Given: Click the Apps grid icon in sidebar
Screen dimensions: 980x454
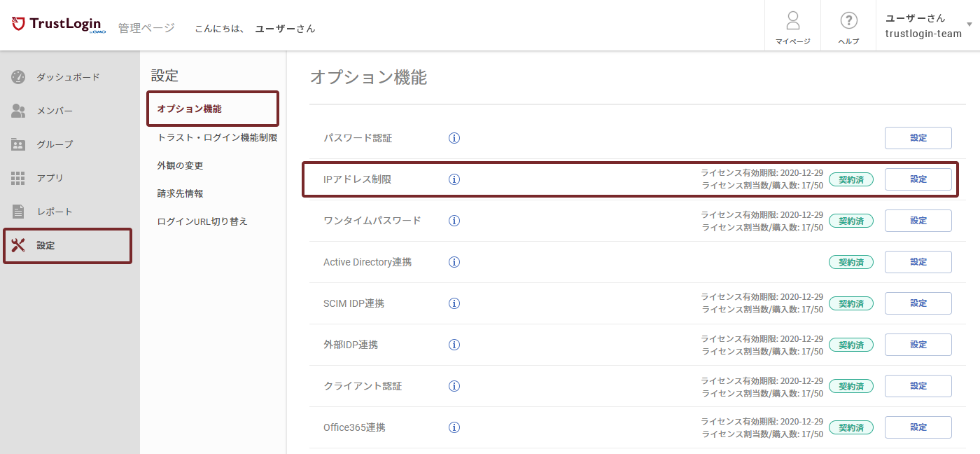Looking at the screenshot, I should 18,178.
